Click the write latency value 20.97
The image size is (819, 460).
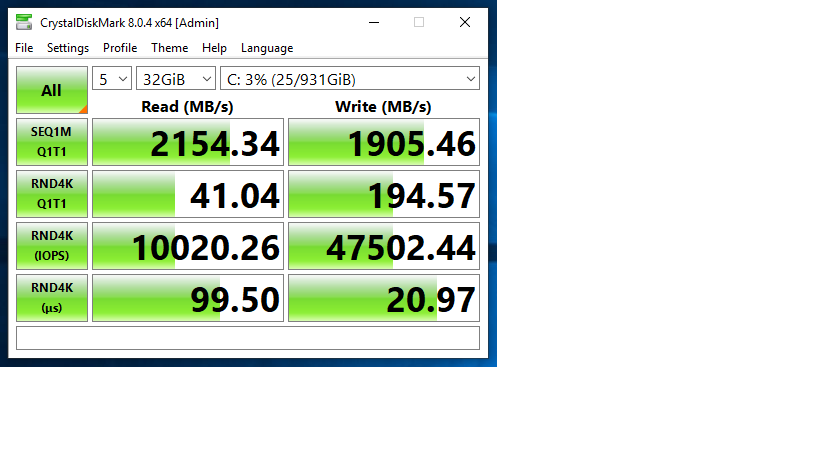tap(384, 298)
